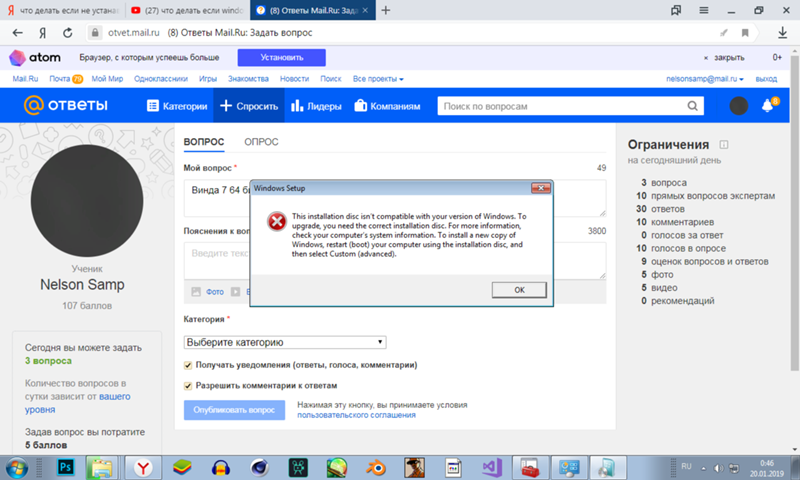The image size is (800, 480).
Task: Open downloads with the download arrow icon
Action: (782, 33)
